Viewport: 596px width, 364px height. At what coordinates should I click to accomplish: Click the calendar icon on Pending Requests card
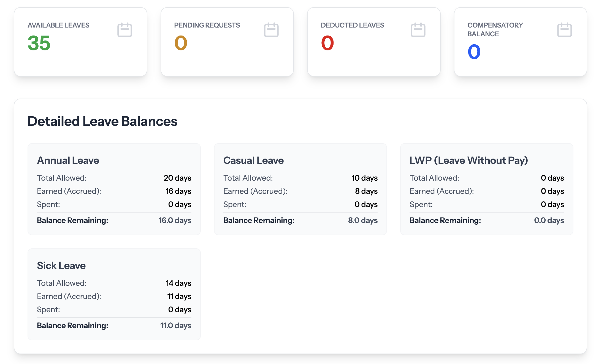(272, 30)
